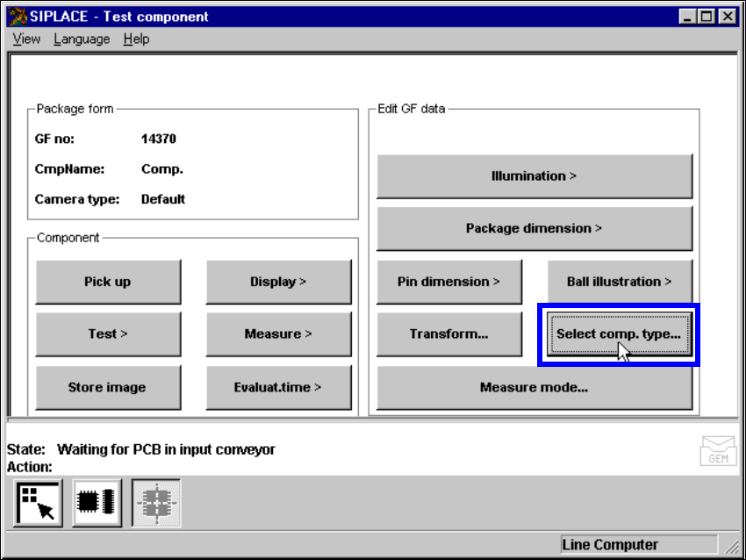Open the Package dimension submenu button
746x560 pixels.
pos(534,228)
